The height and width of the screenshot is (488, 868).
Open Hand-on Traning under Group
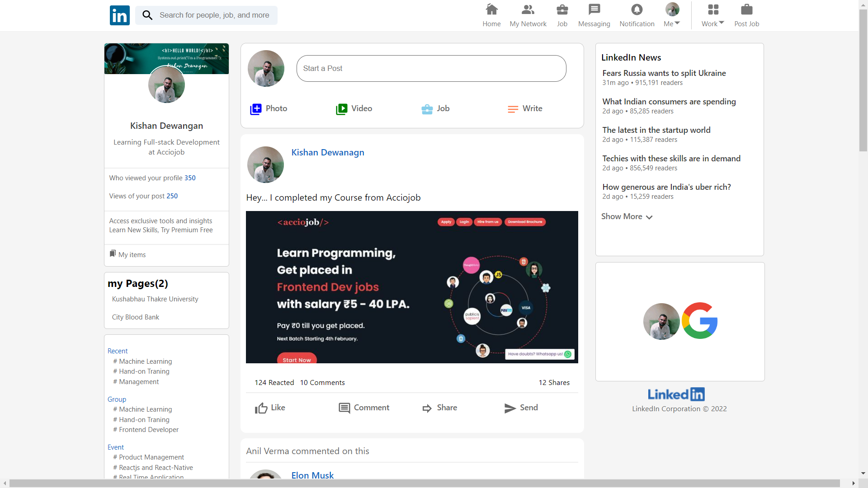coord(141,420)
